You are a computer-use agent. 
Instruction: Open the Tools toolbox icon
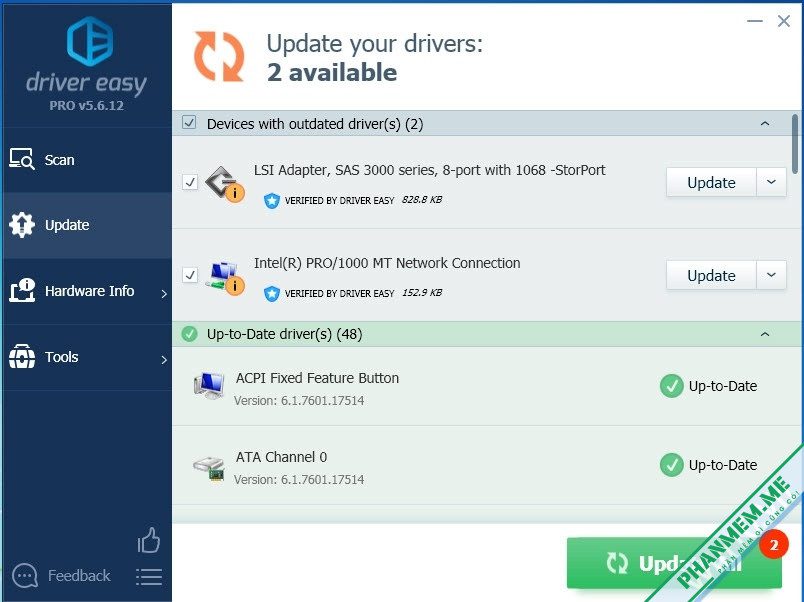pyautogui.click(x=22, y=356)
